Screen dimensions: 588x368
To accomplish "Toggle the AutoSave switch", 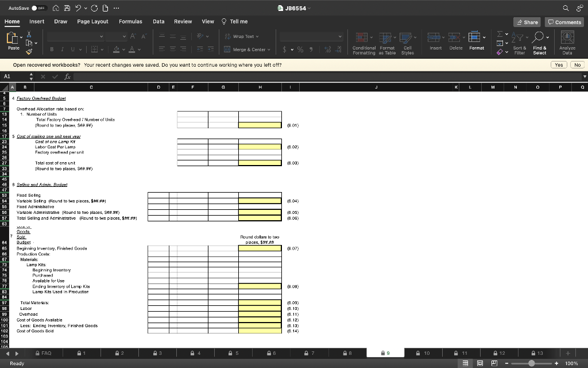I will click(39, 8).
